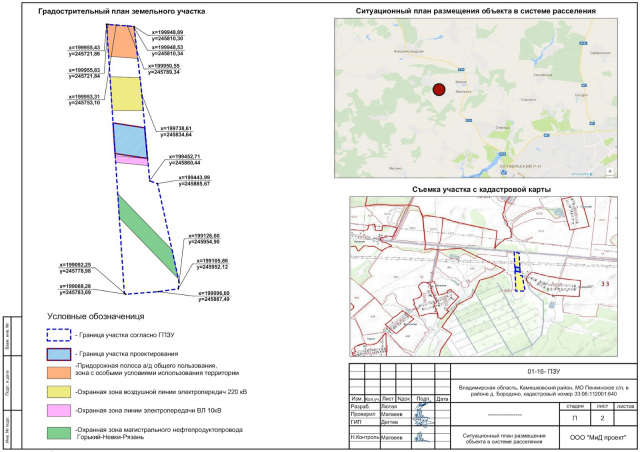Click the 'листов' column header
Viewport: 640px width, 452px height.
click(625, 406)
